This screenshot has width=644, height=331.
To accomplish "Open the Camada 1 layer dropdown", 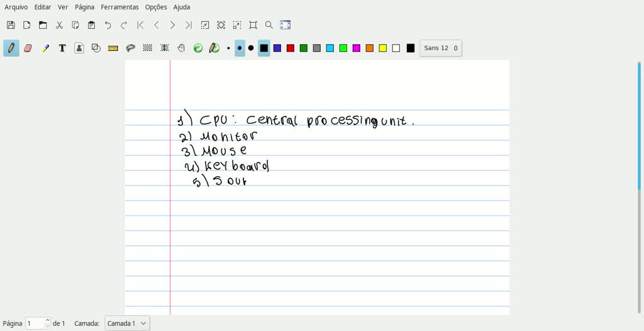I will tap(127, 323).
